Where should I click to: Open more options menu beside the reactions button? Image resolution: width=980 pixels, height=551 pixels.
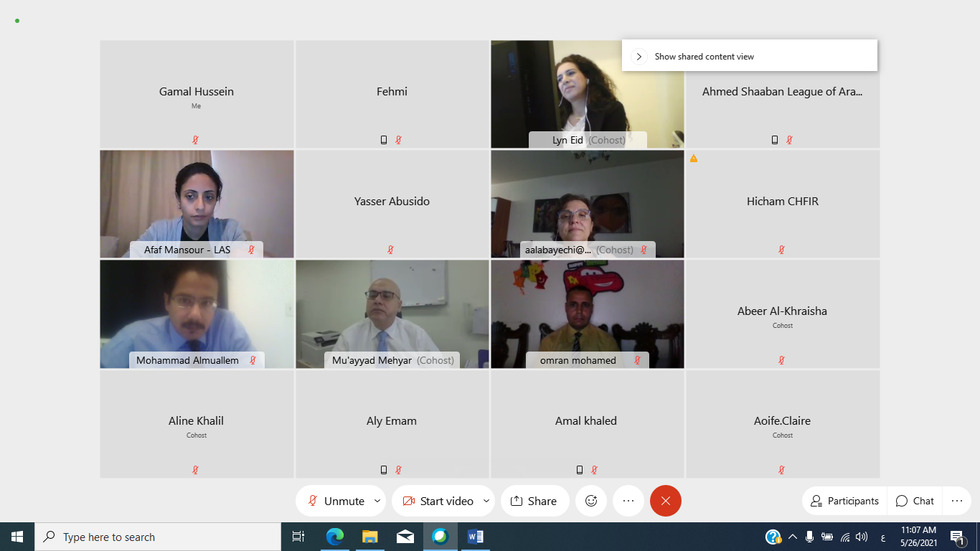point(628,501)
